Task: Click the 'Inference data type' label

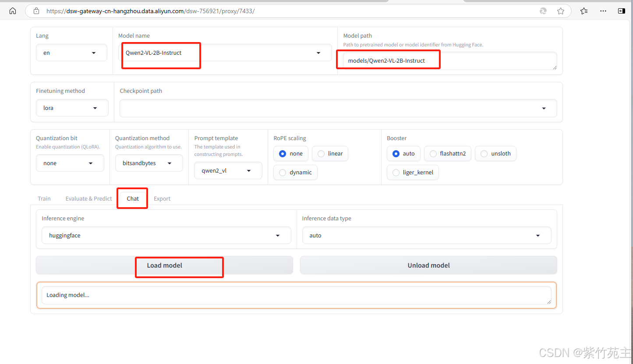Action: [x=327, y=219]
